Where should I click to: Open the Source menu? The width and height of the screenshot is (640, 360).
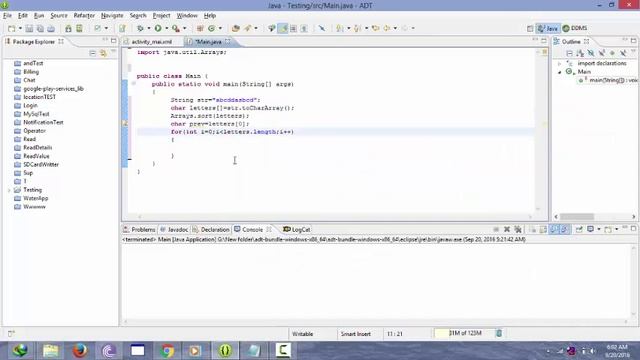[59, 16]
